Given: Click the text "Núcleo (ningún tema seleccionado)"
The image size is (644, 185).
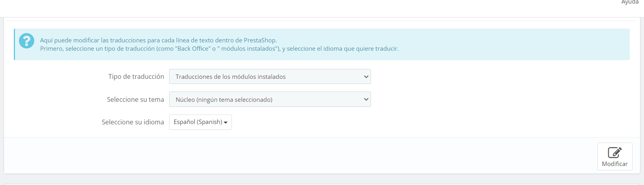Looking at the screenshot, I should [224, 100].
